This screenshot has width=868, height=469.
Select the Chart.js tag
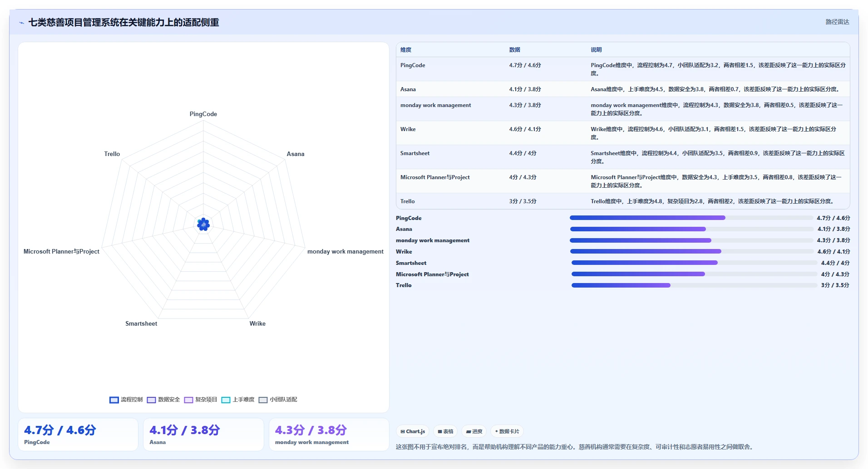coord(413,431)
